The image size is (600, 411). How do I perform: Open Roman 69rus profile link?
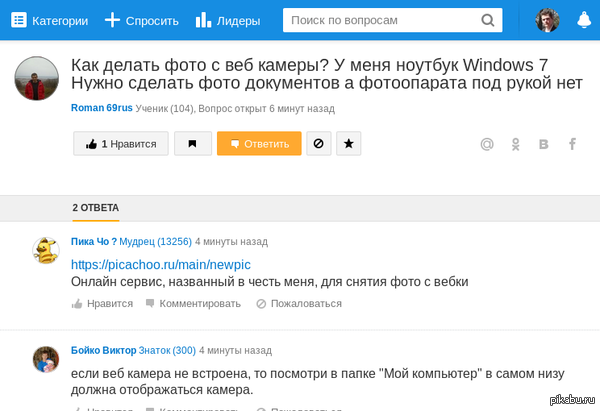click(102, 108)
